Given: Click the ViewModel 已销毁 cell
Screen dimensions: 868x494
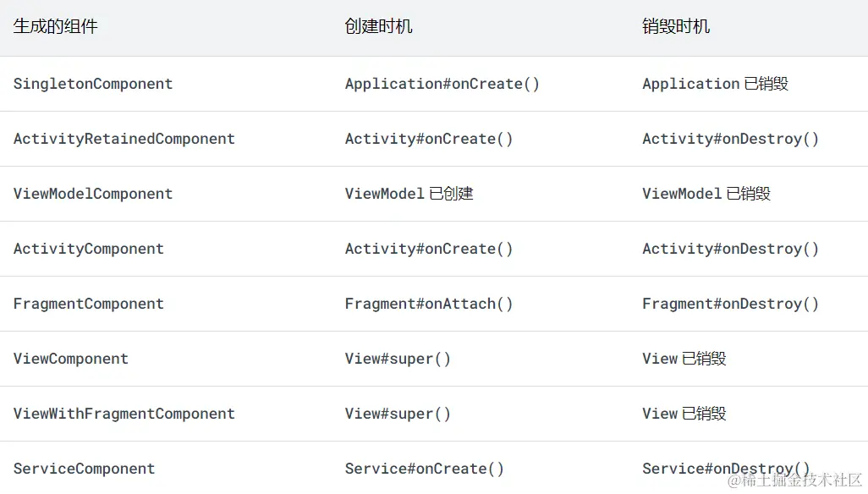Looking at the screenshot, I should (706, 194).
